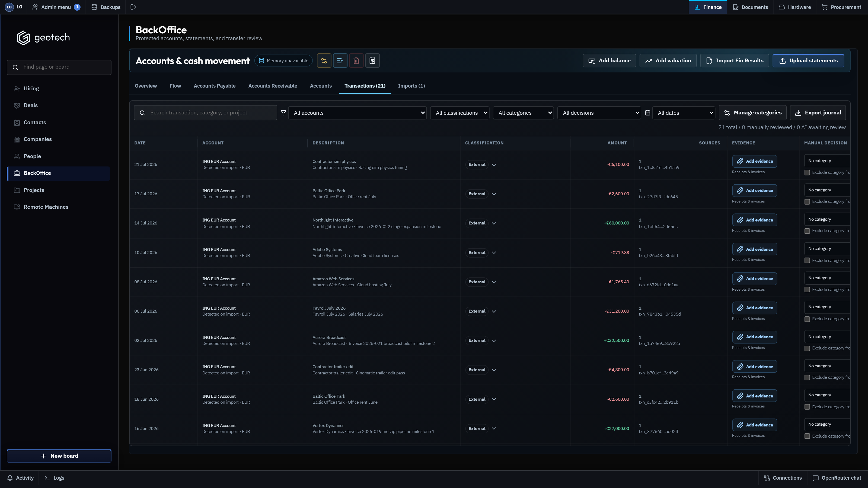Click the logout arrow icon in top bar
The height and width of the screenshot is (488, 868).
[x=133, y=7]
